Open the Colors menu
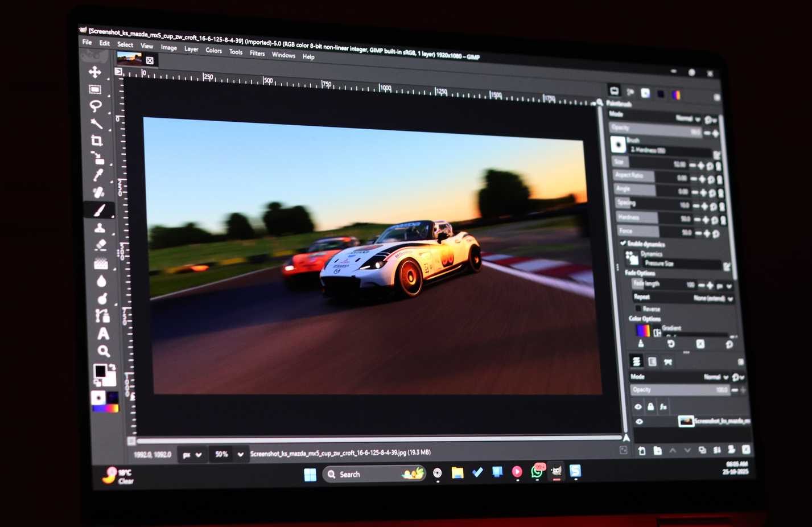The image size is (812, 527). (x=213, y=50)
